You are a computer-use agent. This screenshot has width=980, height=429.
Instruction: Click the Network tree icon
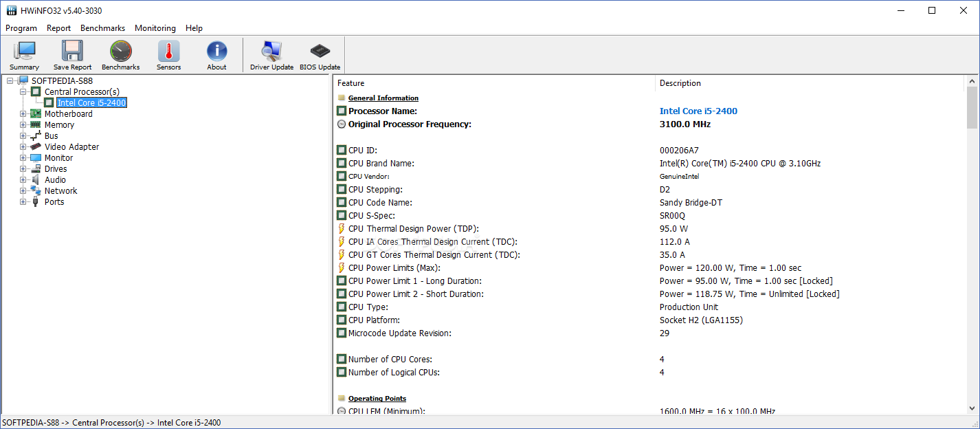coord(36,190)
